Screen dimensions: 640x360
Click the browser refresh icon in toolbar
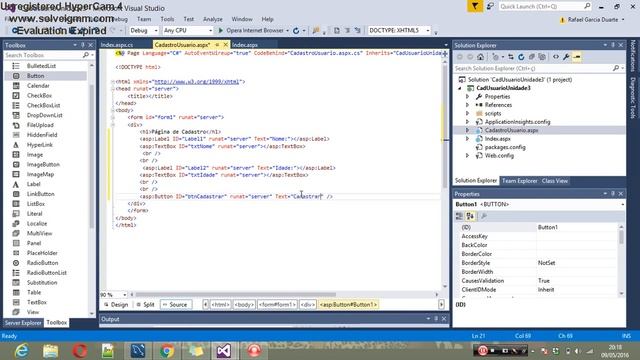pos(296,31)
